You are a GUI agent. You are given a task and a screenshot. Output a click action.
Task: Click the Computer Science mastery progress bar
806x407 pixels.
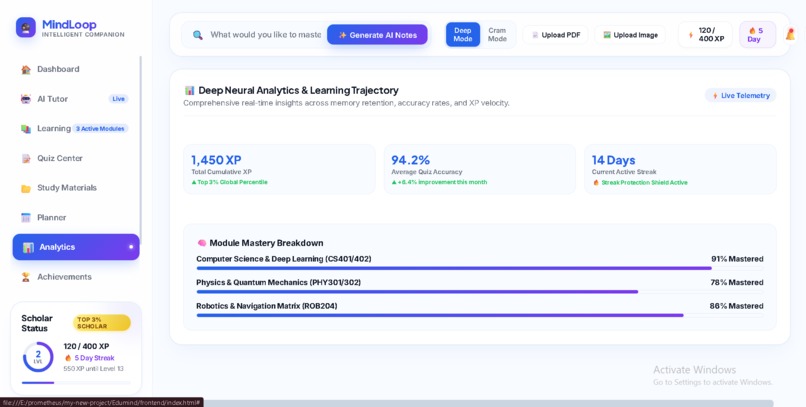pyautogui.click(x=480, y=268)
